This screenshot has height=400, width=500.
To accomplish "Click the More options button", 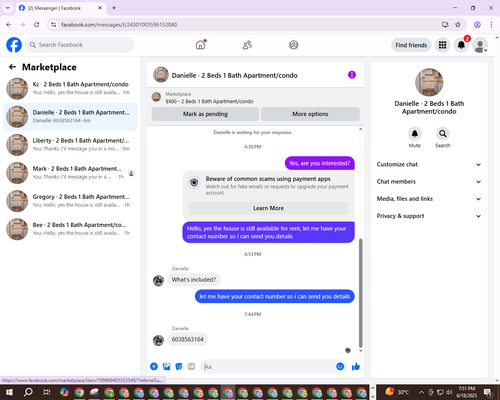I will [310, 114].
